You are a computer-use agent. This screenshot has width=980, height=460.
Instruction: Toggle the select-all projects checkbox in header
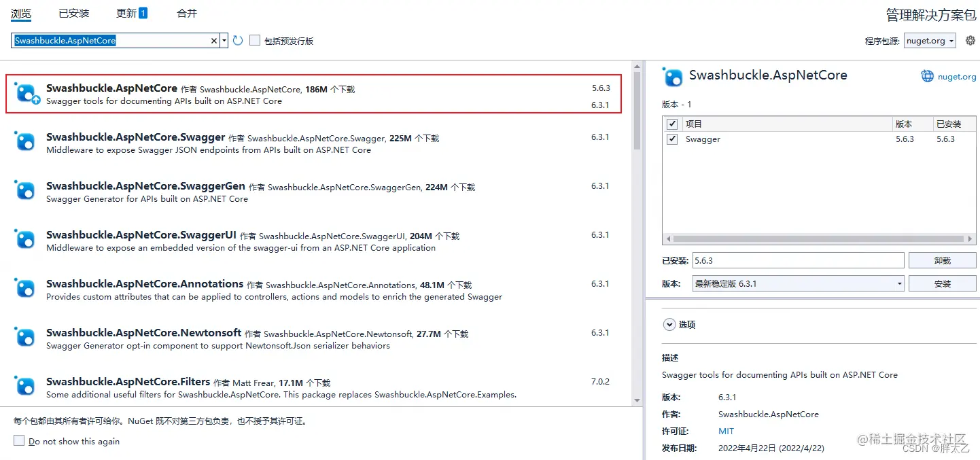coord(672,124)
